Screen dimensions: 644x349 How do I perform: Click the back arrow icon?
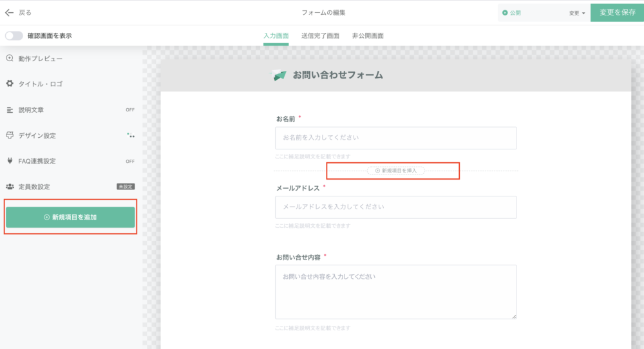9,13
